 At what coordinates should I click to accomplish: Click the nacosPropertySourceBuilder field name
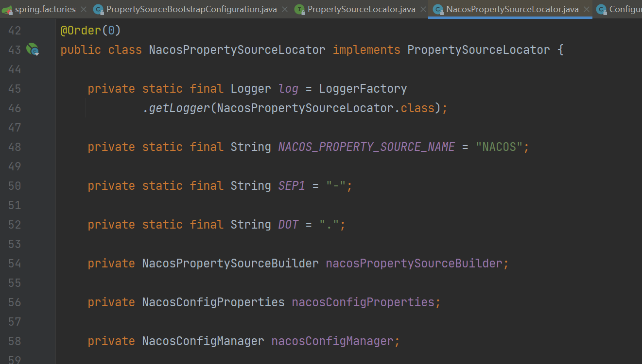point(414,264)
